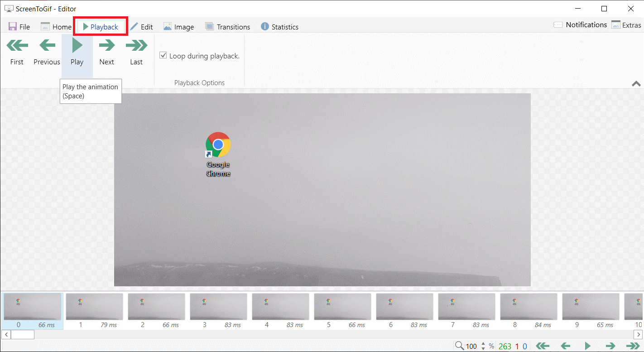Switch to the Edit tab

click(x=141, y=27)
